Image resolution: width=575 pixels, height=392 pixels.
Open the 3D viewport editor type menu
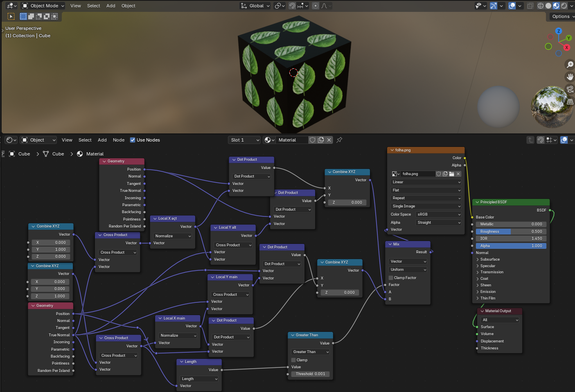[11, 6]
